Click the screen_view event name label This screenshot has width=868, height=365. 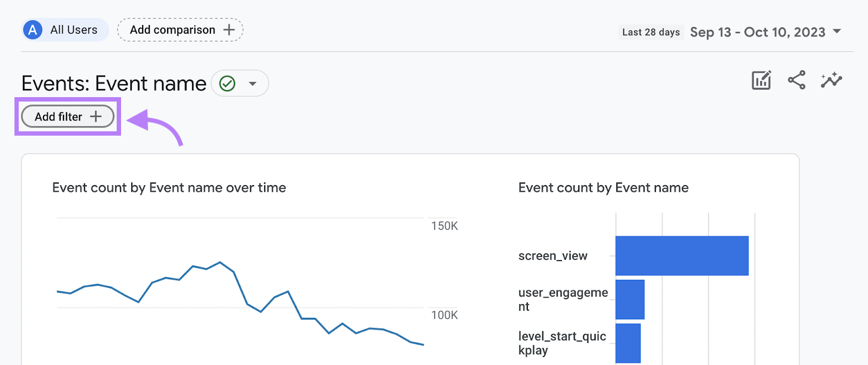pos(552,256)
